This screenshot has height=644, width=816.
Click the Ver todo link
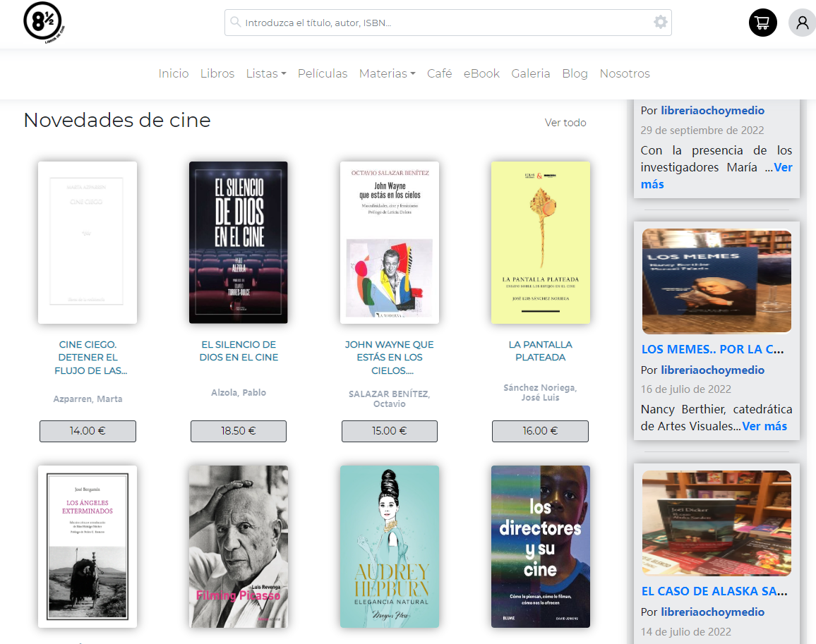(565, 123)
